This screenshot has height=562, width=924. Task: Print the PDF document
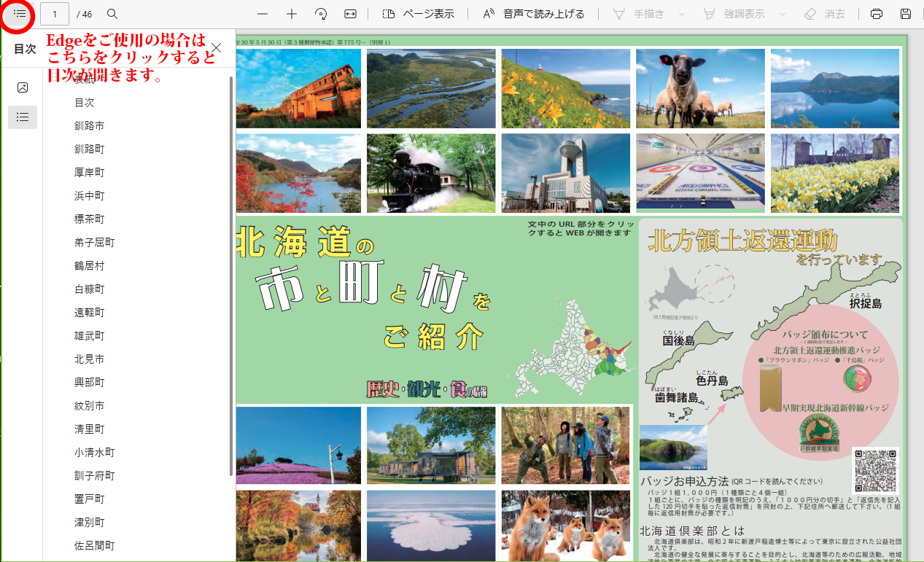click(877, 14)
